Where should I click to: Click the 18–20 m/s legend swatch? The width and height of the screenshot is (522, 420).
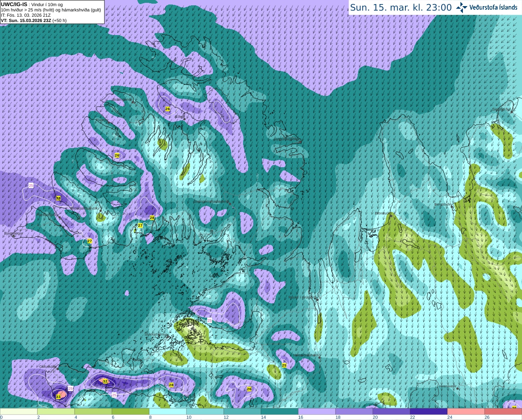[354, 411]
